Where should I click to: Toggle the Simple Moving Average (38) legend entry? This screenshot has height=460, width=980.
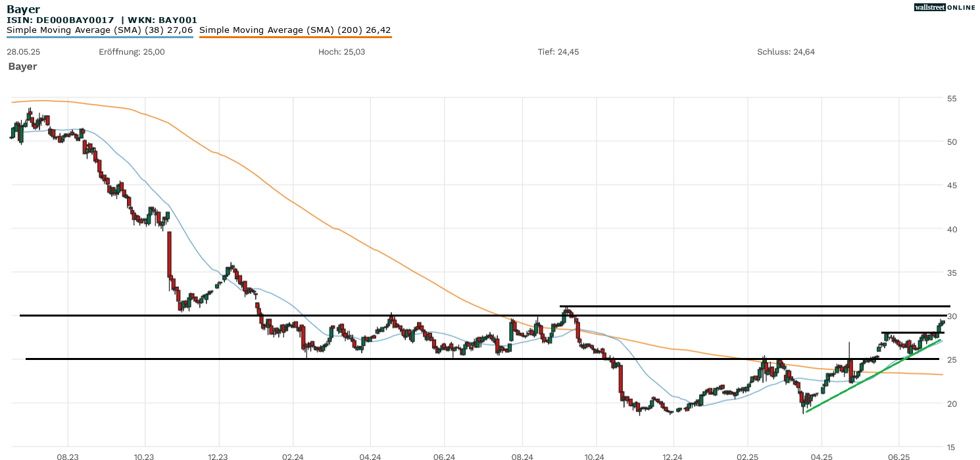pyautogui.click(x=99, y=30)
